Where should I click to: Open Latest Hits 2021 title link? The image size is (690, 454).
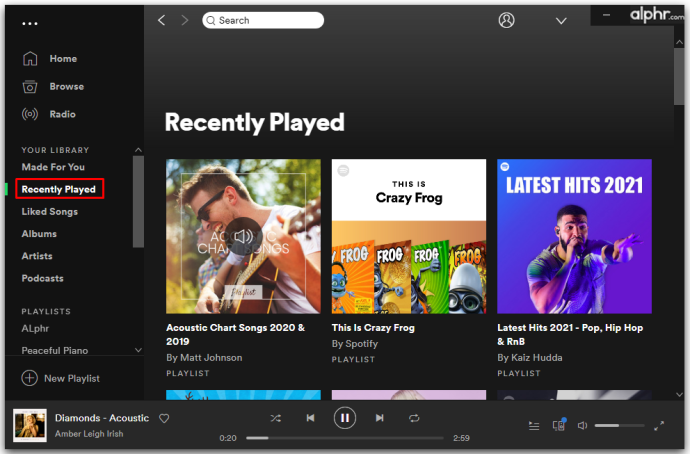click(x=570, y=334)
